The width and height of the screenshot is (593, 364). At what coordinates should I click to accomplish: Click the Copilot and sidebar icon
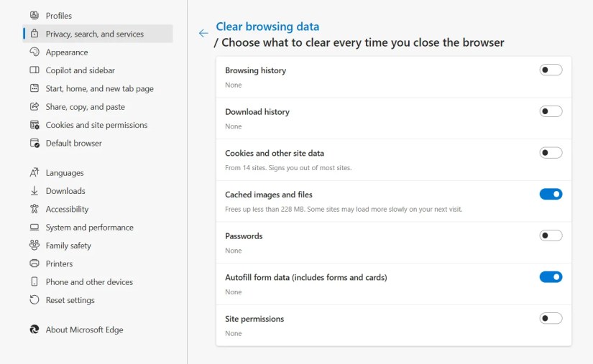[x=34, y=70]
